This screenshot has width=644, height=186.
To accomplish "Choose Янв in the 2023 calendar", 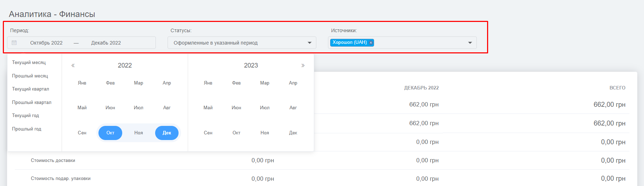I will (208, 83).
